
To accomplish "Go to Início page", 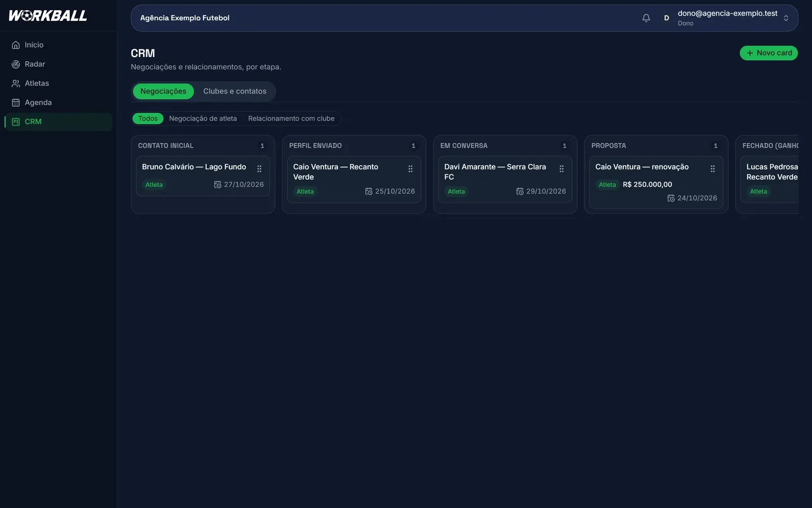I will point(58,45).
